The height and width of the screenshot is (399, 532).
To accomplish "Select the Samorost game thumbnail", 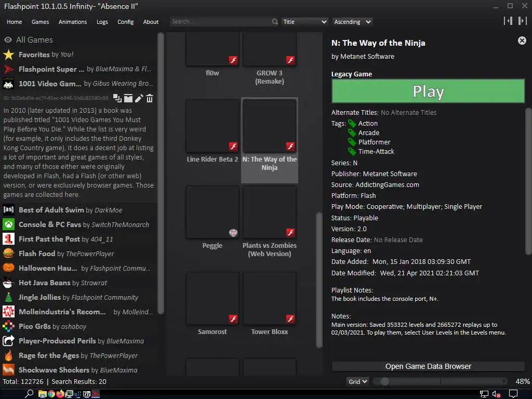I will [212, 298].
